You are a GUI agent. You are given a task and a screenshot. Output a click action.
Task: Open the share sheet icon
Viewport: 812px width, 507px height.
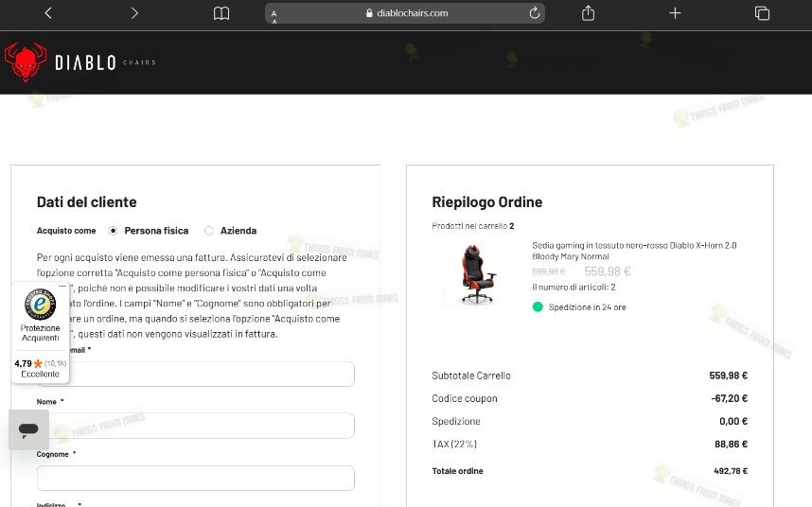click(588, 13)
